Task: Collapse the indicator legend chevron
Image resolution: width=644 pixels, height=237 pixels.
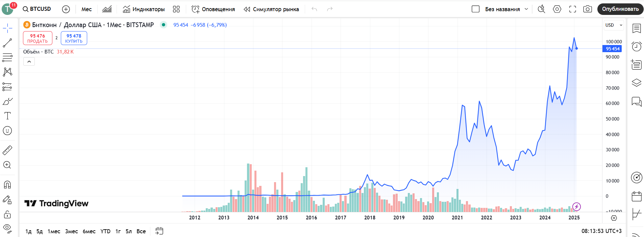Action: point(29,62)
